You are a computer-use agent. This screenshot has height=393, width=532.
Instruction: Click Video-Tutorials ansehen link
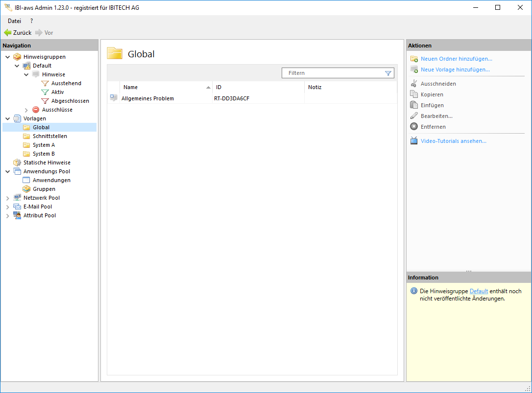pyautogui.click(x=453, y=141)
